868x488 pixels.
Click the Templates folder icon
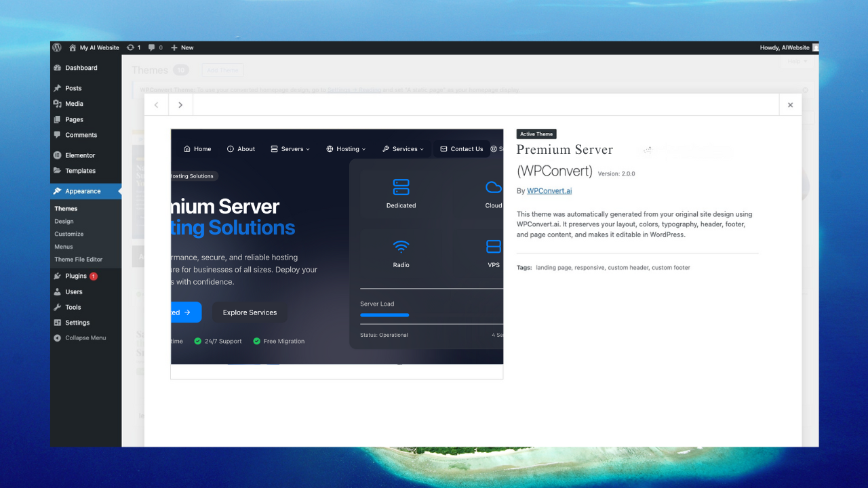pyautogui.click(x=58, y=171)
